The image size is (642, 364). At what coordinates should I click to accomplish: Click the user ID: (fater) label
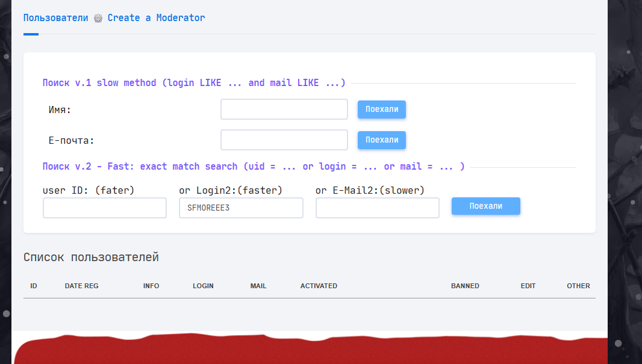pyautogui.click(x=89, y=190)
